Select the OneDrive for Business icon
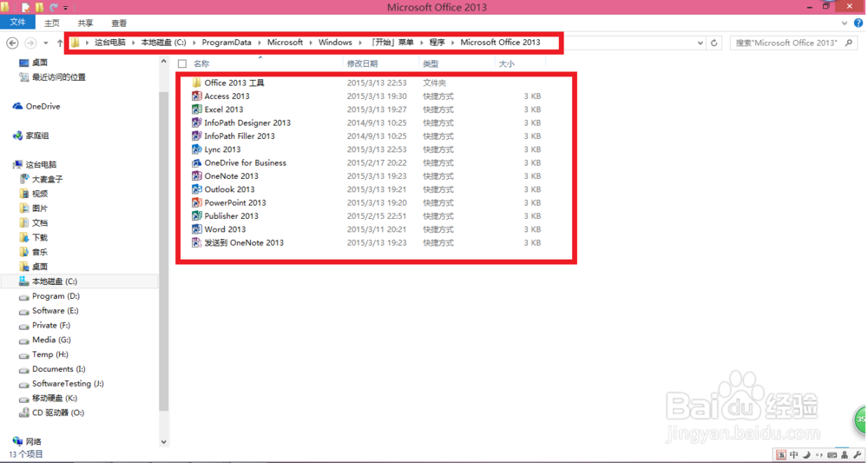Viewport: 868px width, 463px height. (x=196, y=162)
